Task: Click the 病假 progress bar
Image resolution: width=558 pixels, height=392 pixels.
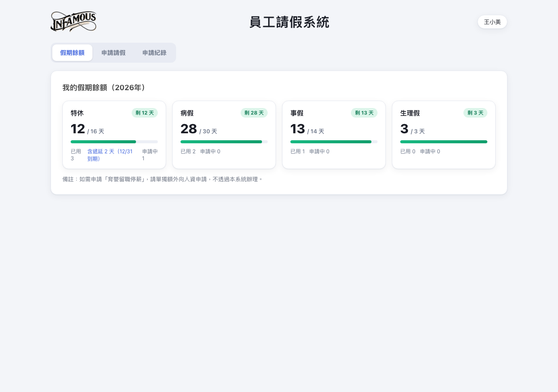Action: point(224,142)
